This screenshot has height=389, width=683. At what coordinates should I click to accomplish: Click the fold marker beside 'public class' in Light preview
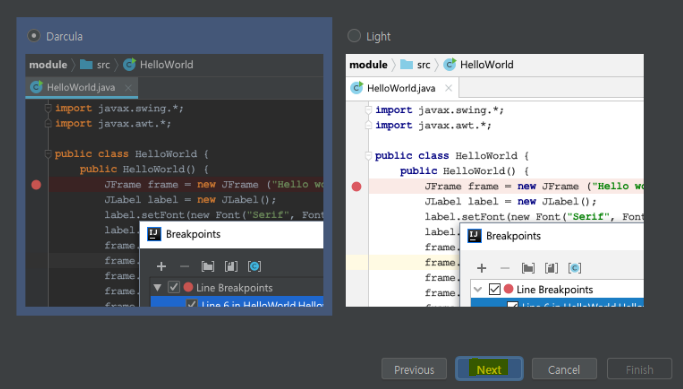tap(369, 155)
